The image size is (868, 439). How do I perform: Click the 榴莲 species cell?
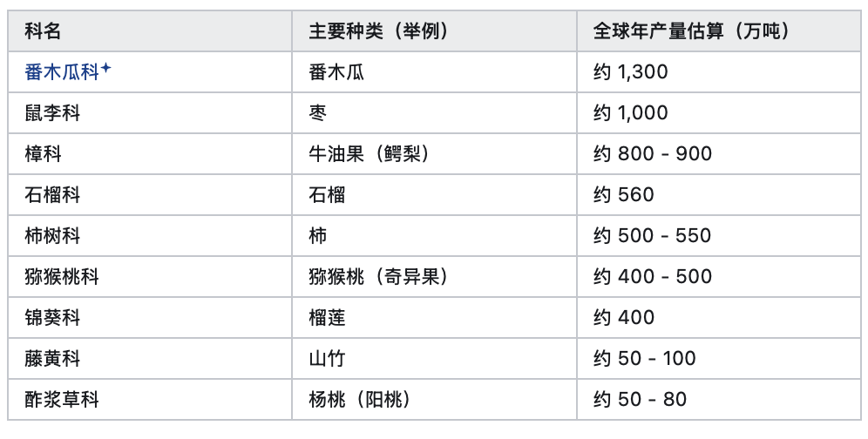coord(435,318)
